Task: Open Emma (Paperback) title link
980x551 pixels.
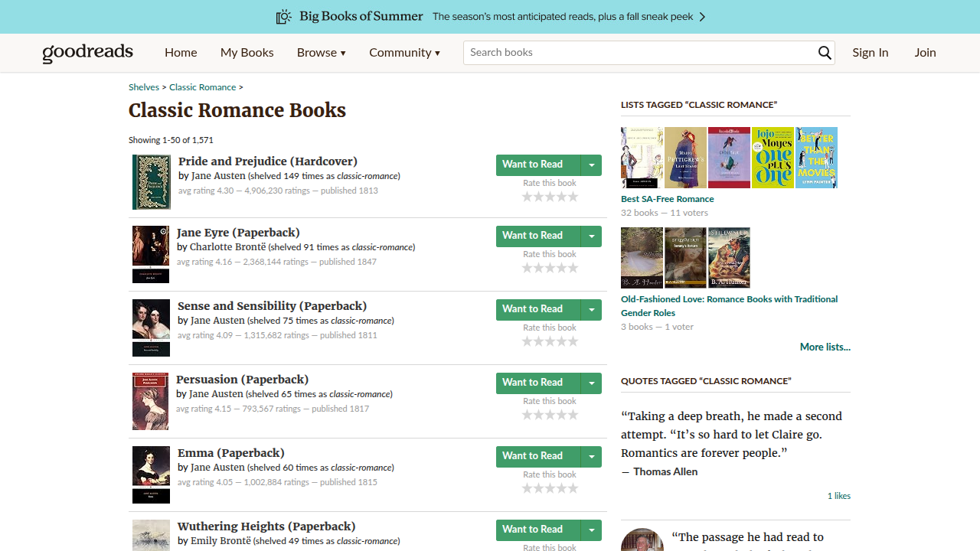Action: [x=231, y=453]
